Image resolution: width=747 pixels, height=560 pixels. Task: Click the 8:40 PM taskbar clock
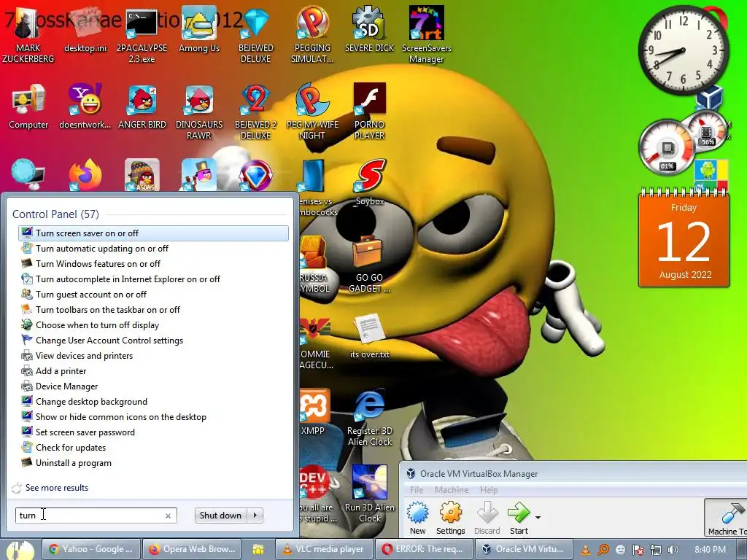point(710,550)
